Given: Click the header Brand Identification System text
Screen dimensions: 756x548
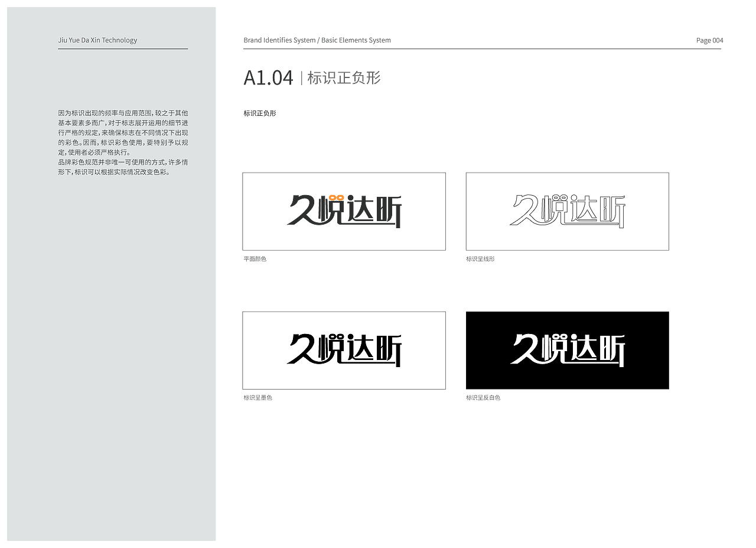Looking at the screenshot, I should tap(318, 40).
